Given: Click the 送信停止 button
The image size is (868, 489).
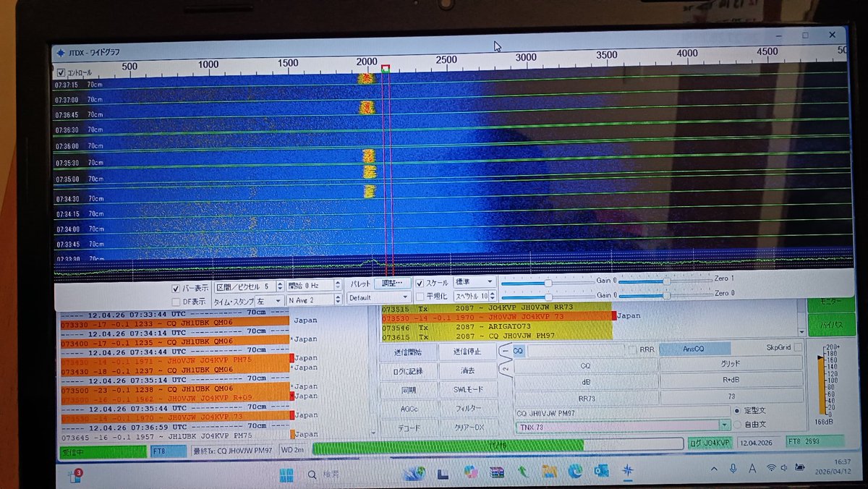Looking at the screenshot, I should (467, 352).
